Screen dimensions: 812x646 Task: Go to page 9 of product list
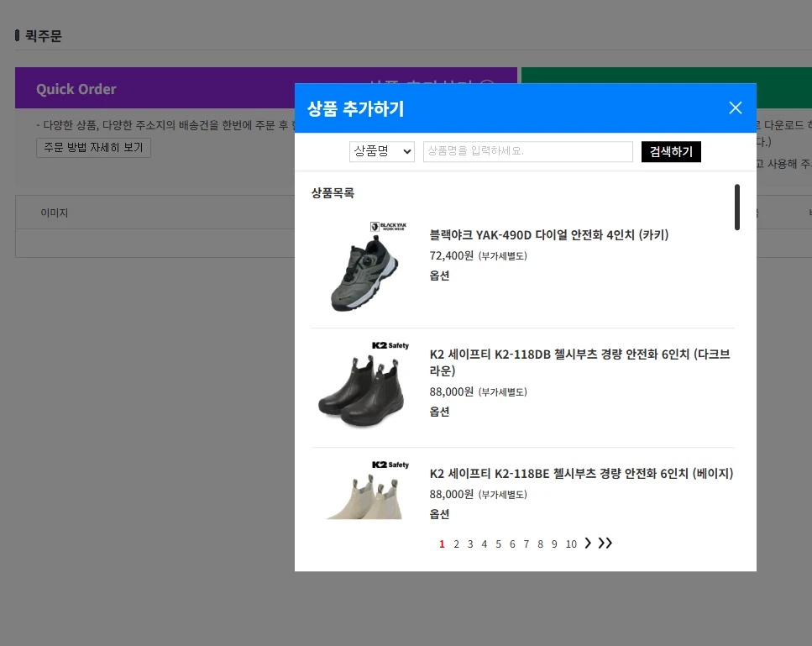pyautogui.click(x=554, y=544)
